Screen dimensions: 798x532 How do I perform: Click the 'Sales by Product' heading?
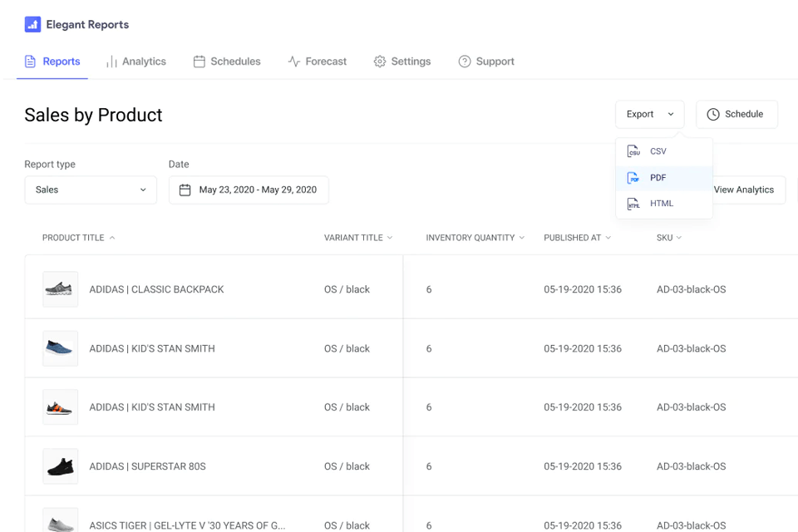93,115
